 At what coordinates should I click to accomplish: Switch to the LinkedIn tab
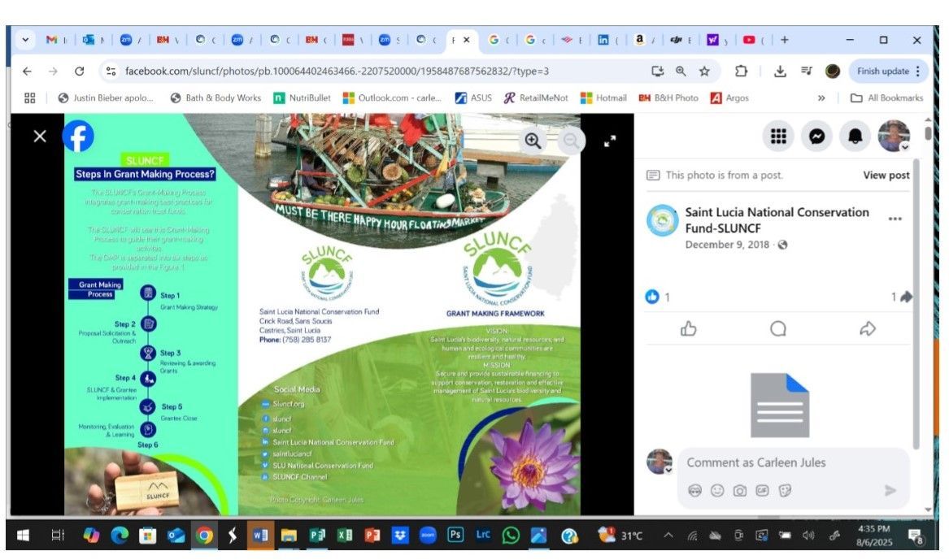(x=608, y=40)
